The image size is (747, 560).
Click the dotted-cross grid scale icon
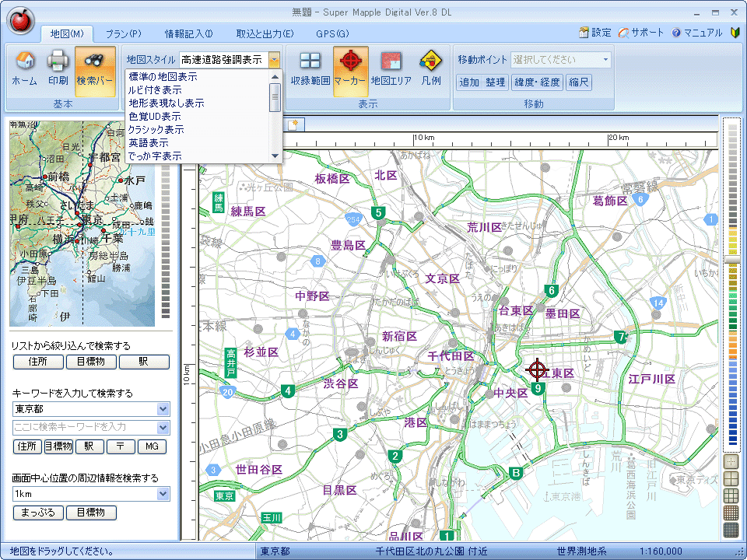(x=731, y=461)
